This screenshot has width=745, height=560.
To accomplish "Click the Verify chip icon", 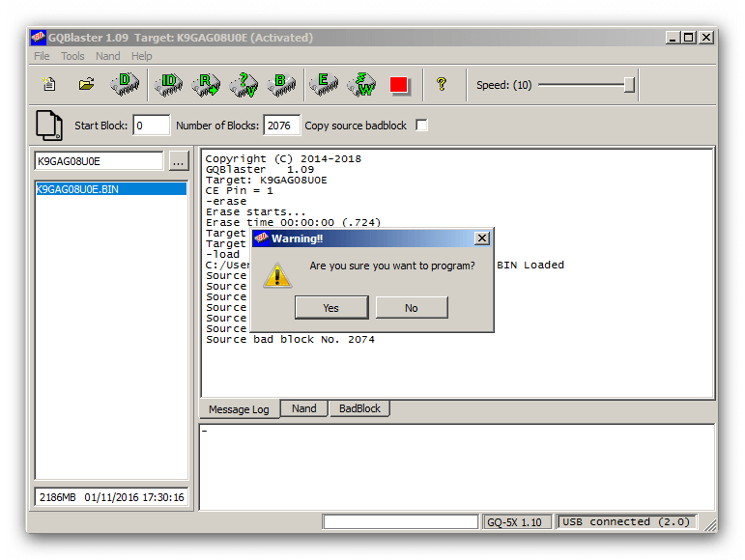I will point(244,85).
